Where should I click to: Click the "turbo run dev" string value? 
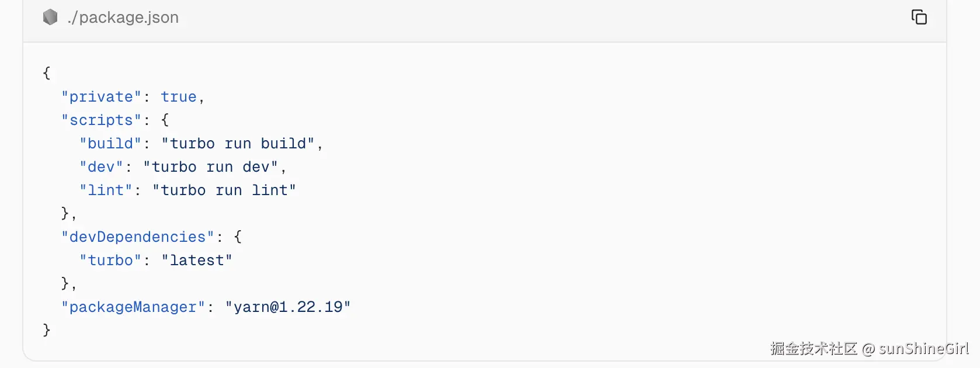[211, 167]
